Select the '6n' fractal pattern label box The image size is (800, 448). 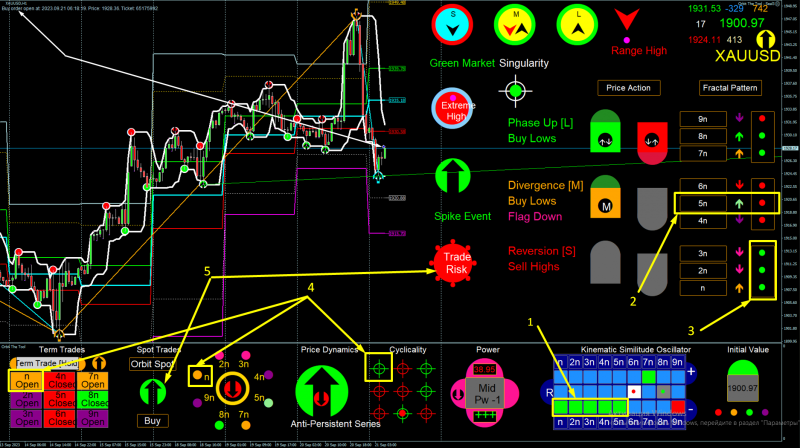click(x=703, y=186)
